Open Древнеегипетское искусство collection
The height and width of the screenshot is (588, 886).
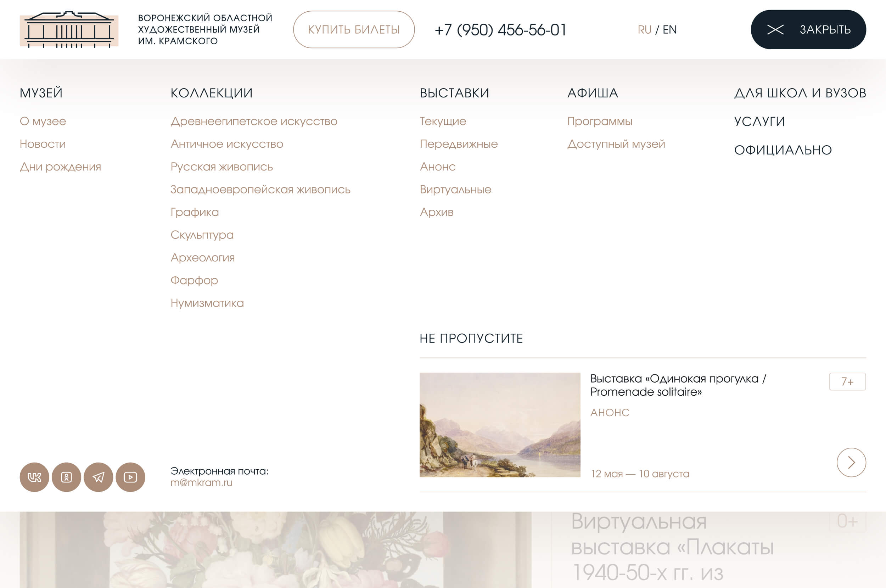(x=254, y=121)
